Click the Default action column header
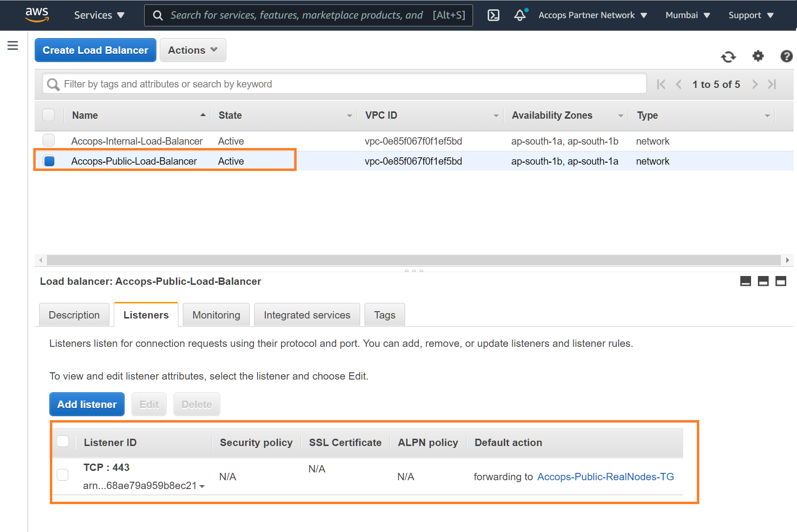Screen dimensions: 797x532 (x=508, y=443)
